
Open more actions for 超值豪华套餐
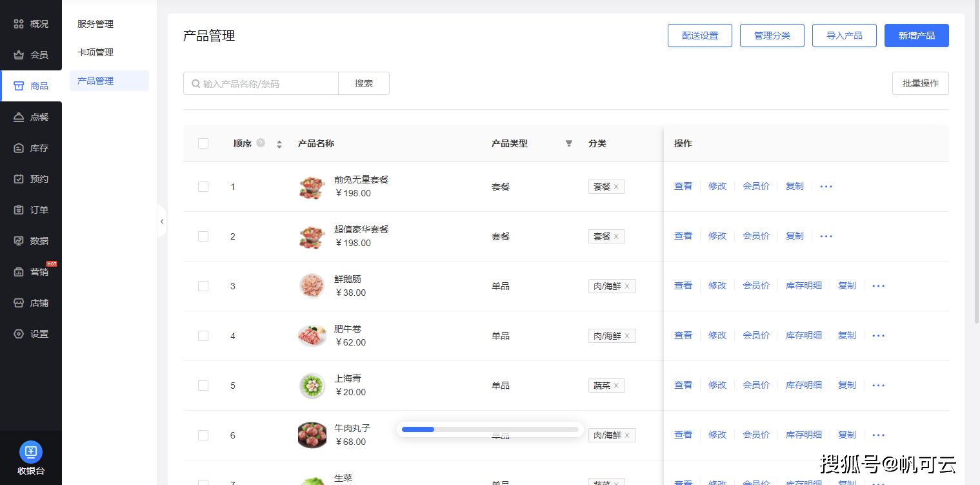[x=826, y=236]
